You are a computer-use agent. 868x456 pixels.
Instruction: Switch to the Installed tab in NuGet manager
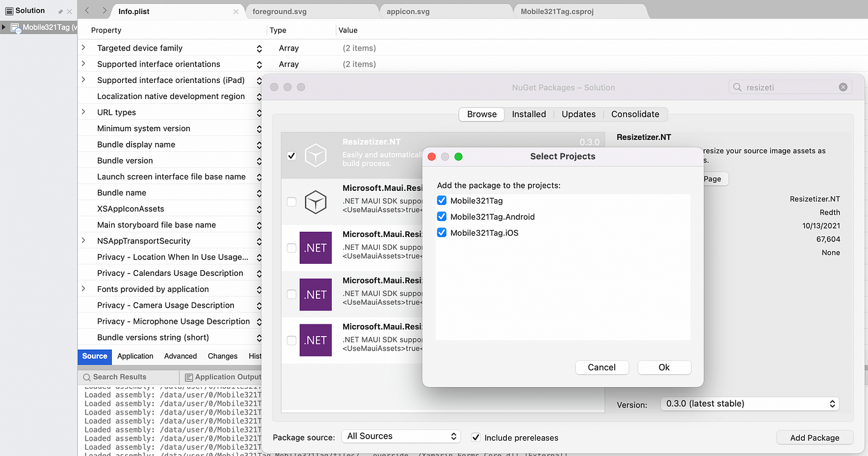pos(529,114)
